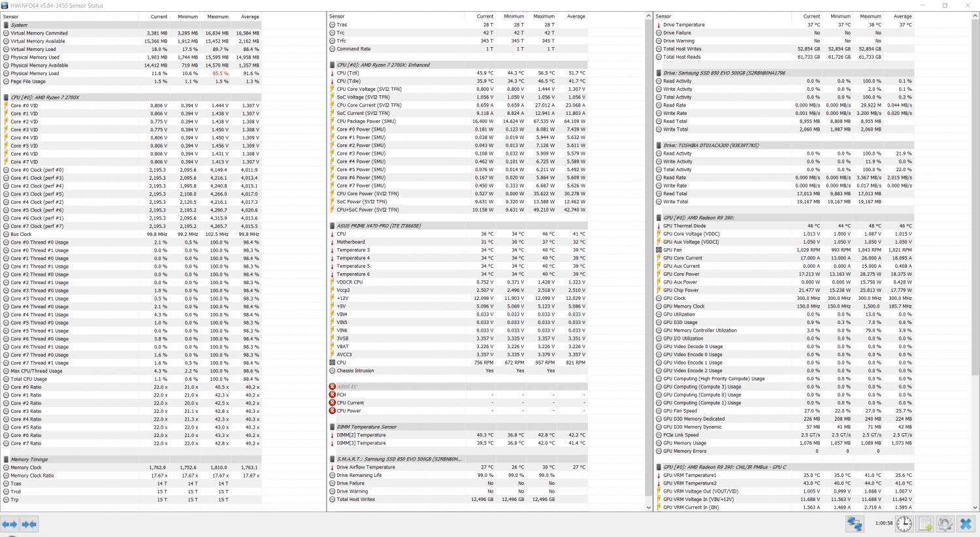Click the expand columns double-arrow button

(9, 524)
